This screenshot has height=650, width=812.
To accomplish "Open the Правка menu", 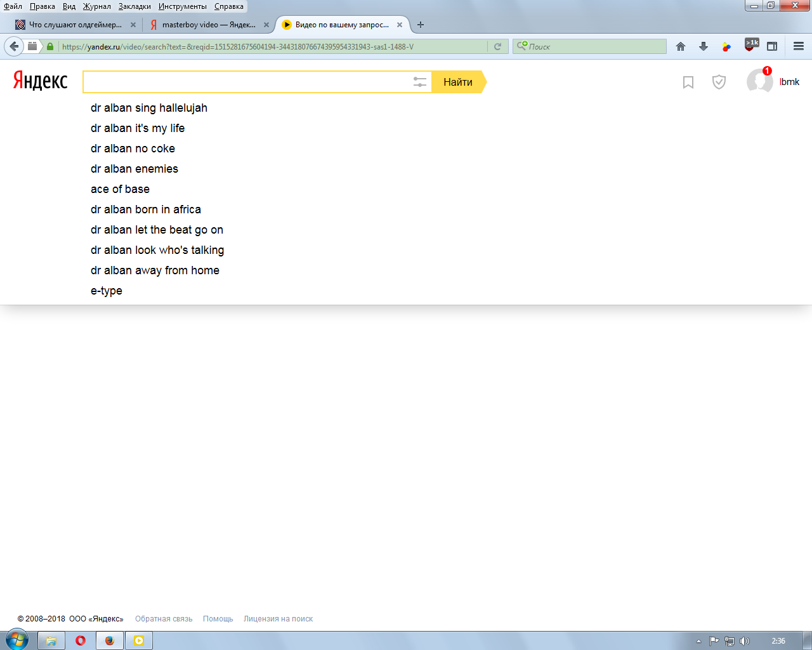I will tap(43, 6).
